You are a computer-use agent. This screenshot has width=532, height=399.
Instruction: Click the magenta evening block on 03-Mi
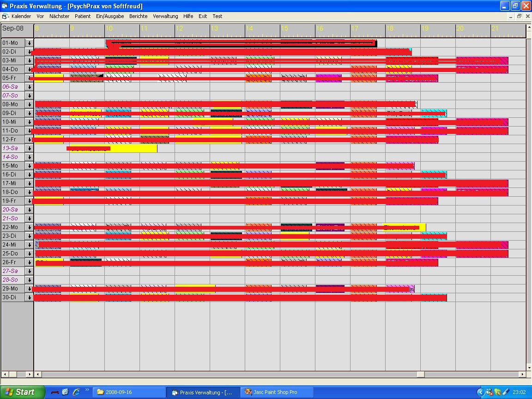click(482, 61)
